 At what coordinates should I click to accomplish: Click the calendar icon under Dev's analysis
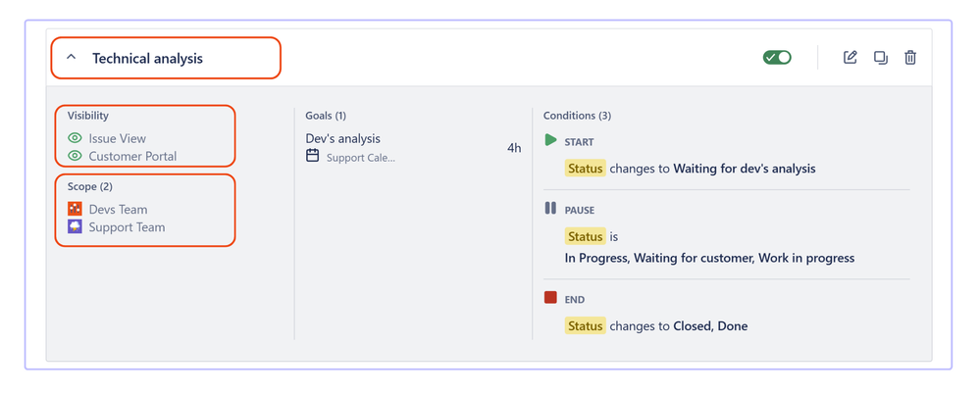coord(313,156)
